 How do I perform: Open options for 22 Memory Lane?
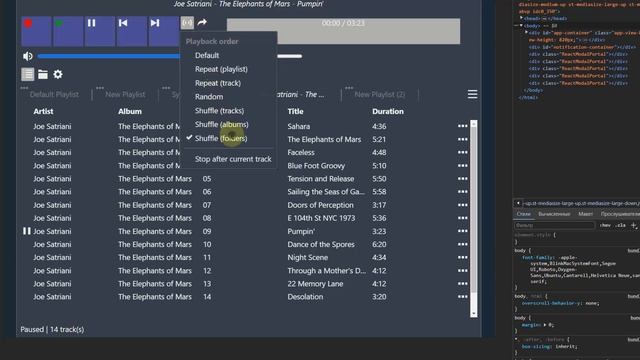click(462, 284)
